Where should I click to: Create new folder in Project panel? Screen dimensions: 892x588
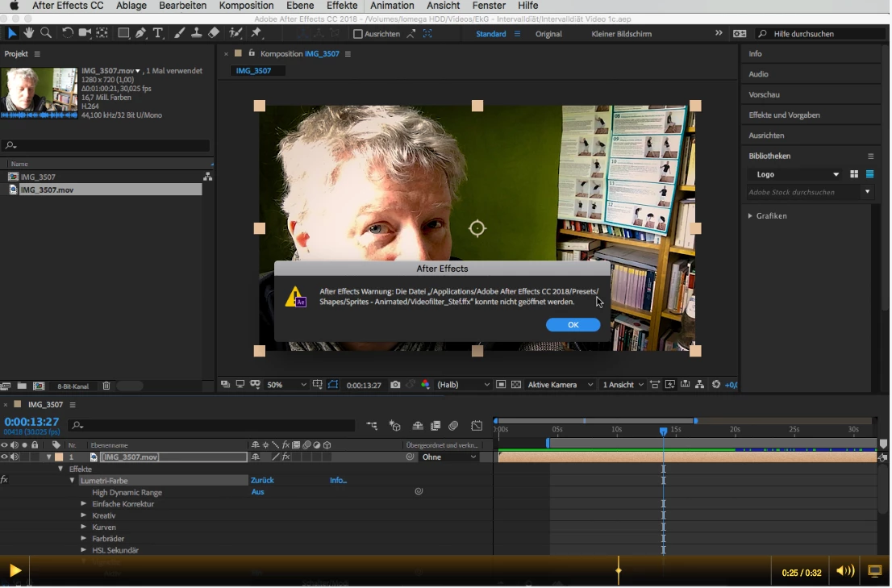click(22, 386)
